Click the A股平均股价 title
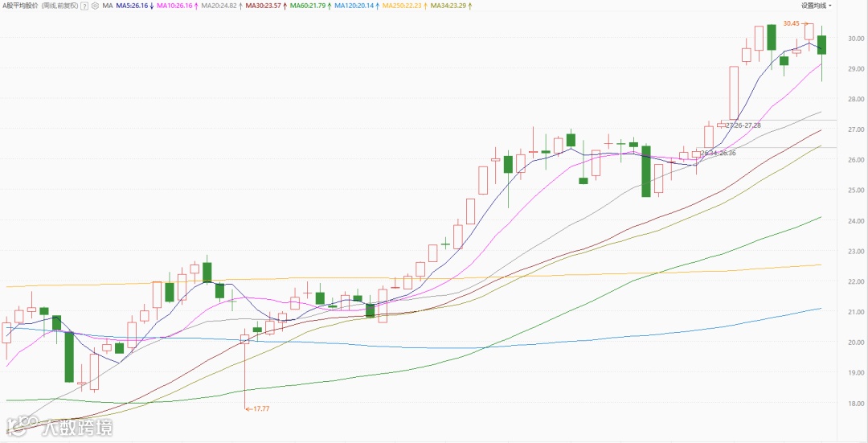Screen dimensions: 868x443 [x=20, y=6]
